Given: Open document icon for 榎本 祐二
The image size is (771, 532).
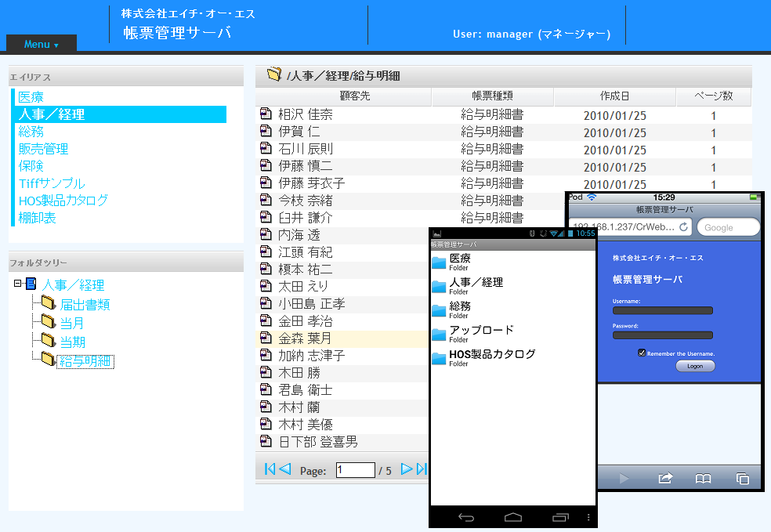Looking at the screenshot, I should point(266,269).
